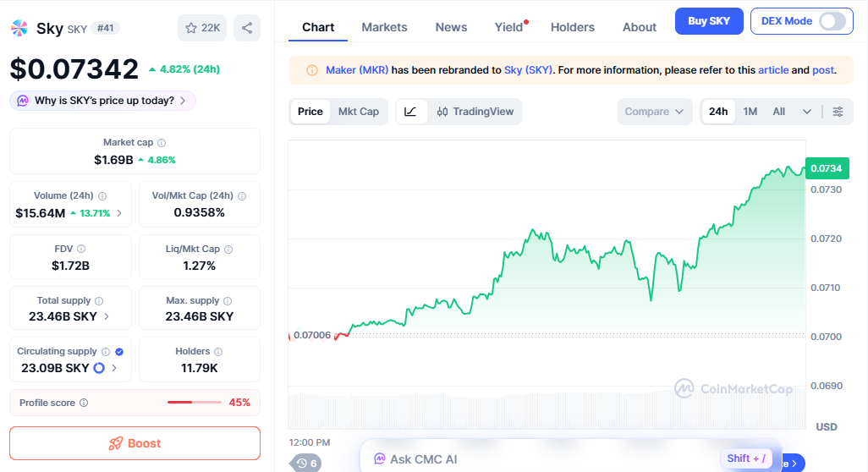Click the $1.69B market cap value
Image resolution: width=868 pixels, height=472 pixels.
[x=113, y=160]
